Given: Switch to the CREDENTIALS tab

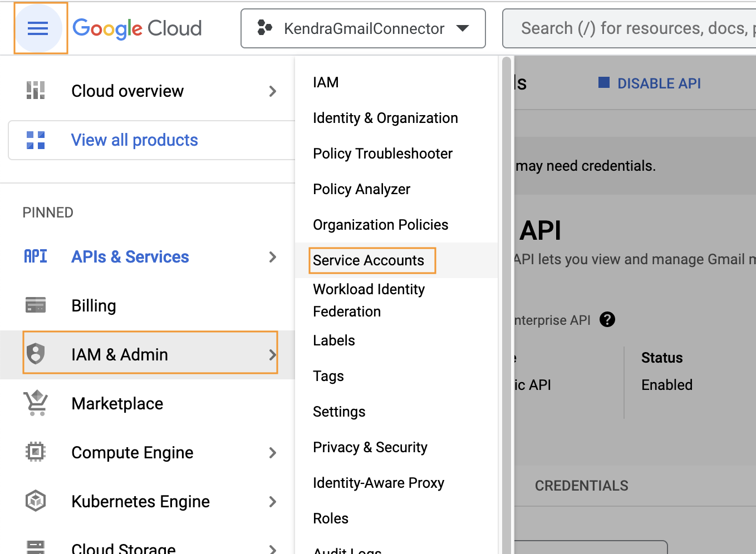Looking at the screenshot, I should [581, 486].
